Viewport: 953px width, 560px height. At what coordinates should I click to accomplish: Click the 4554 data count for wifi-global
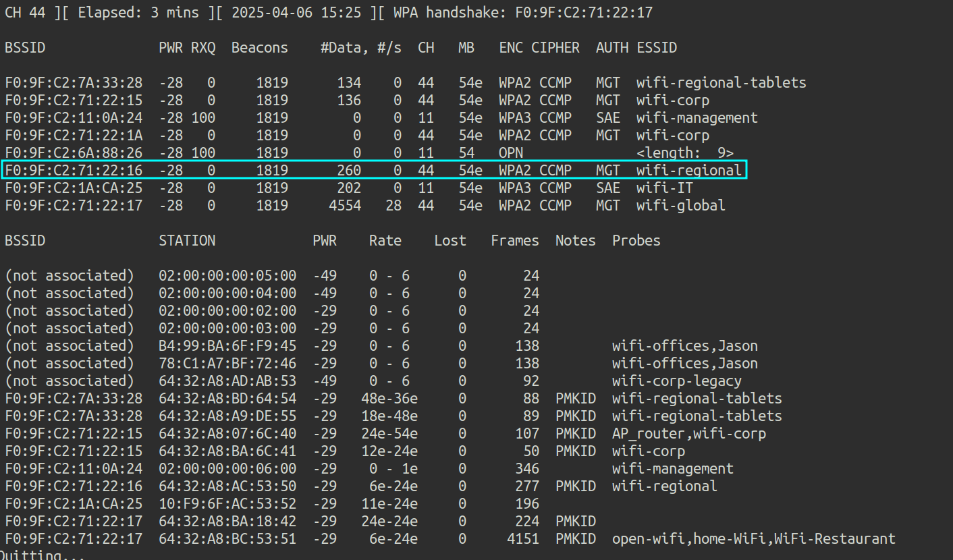344,206
